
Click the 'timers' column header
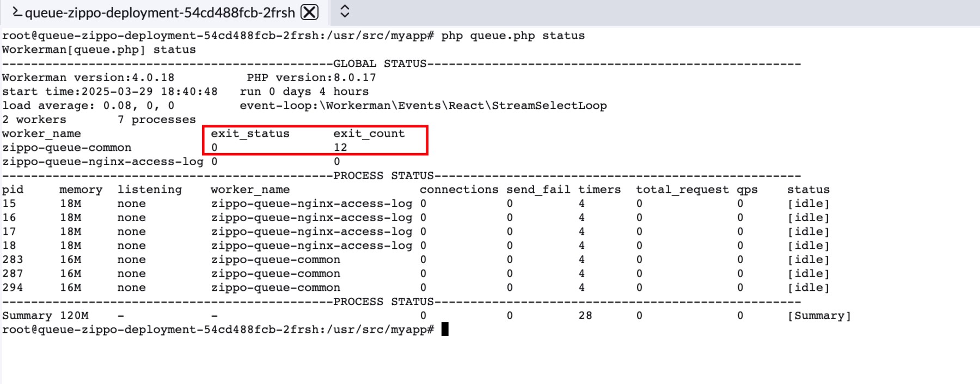(x=599, y=190)
